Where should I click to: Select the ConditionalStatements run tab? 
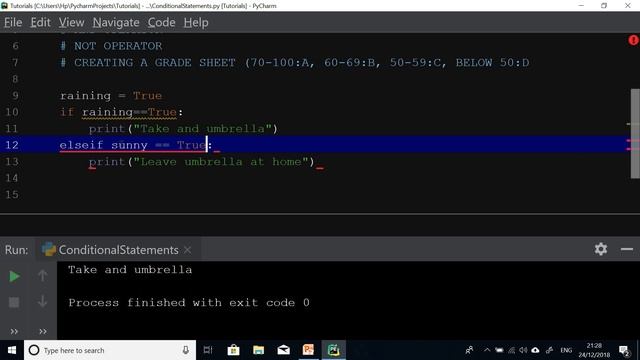[118, 250]
